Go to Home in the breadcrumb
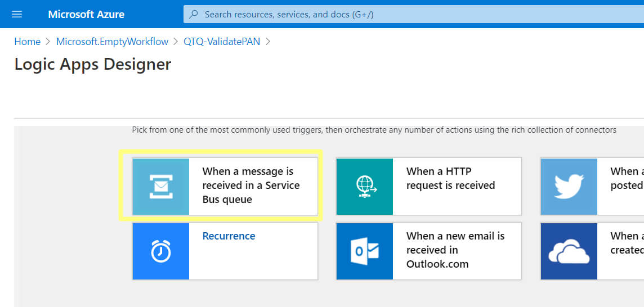The width and height of the screenshot is (644, 307). click(28, 42)
